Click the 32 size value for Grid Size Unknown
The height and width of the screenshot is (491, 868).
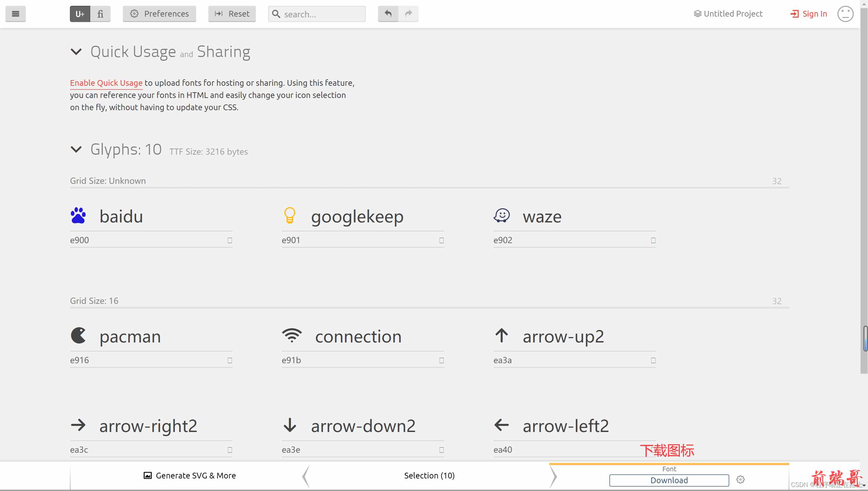pyautogui.click(x=777, y=181)
